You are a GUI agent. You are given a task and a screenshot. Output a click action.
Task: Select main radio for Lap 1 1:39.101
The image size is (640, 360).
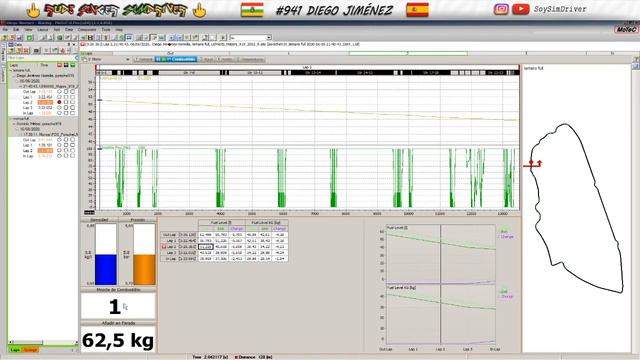(x=59, y=145)
